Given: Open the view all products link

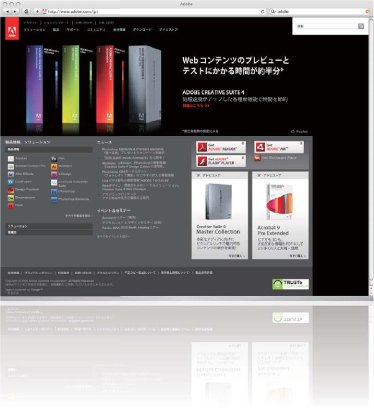Looking at the screenshot, I should tap(78, 216).
